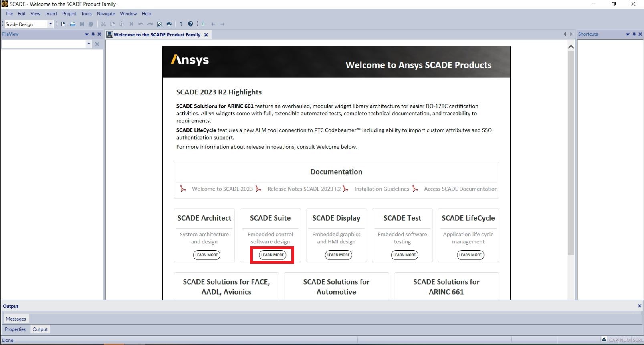The width and height of the screenshot is (644, 345).
Task: Pin the FileView panel
Action: [93, 34]
